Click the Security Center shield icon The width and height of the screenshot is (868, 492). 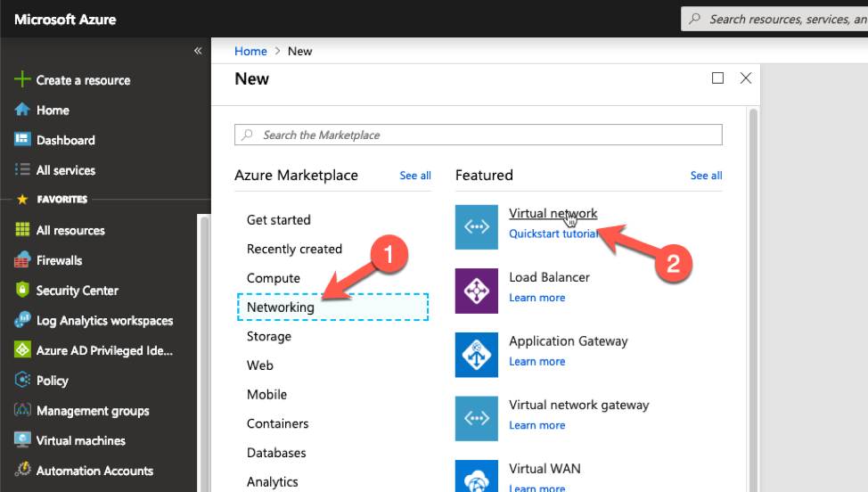point(22,290)
